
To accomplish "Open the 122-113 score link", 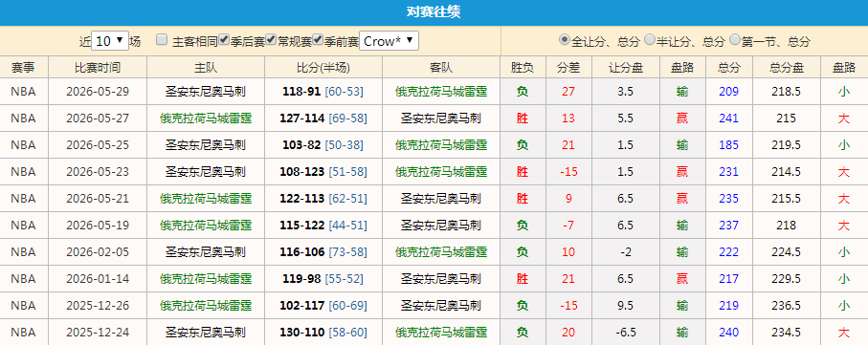I will 302,199.
